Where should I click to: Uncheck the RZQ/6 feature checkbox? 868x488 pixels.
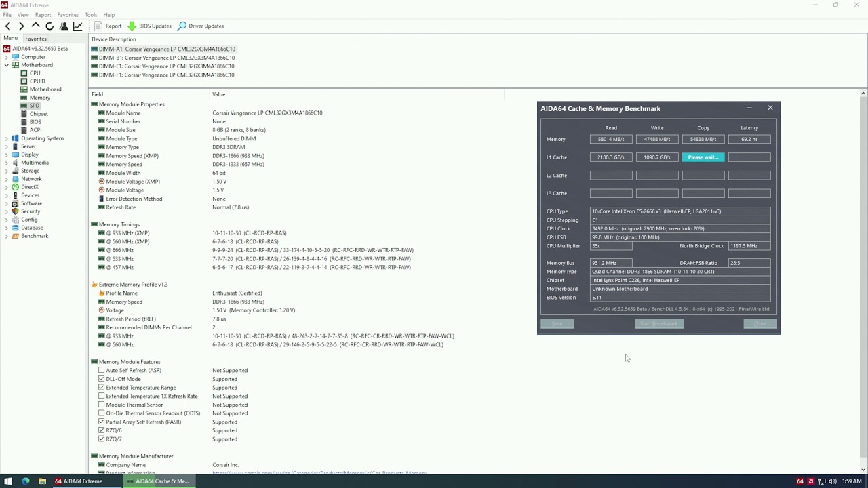pyautogui.click(x=102, y=430)
